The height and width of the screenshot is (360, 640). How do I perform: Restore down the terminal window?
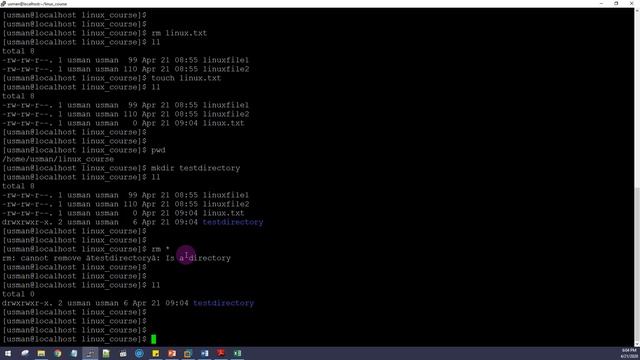point(616,3)
